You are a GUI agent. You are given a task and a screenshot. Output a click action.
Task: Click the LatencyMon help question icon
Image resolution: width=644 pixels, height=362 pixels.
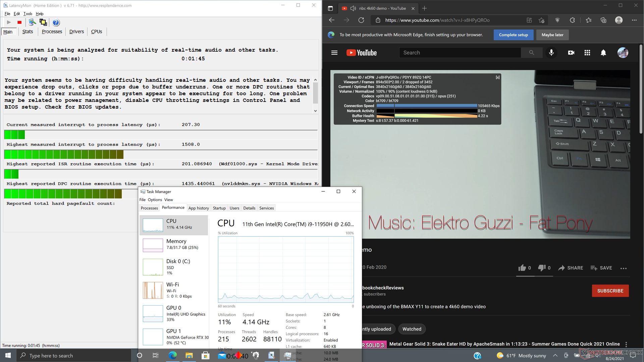56,22
